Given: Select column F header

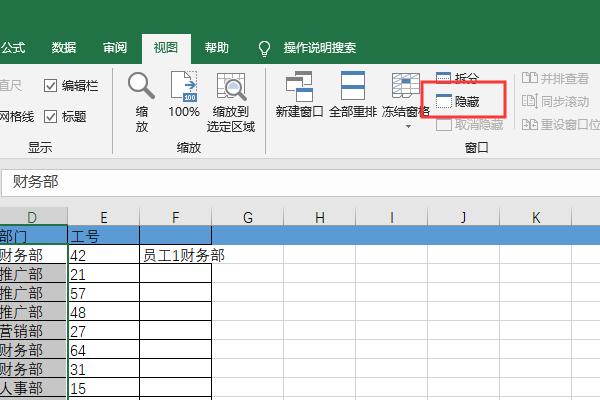Looking at the screenshot, I should pos(175,217).
